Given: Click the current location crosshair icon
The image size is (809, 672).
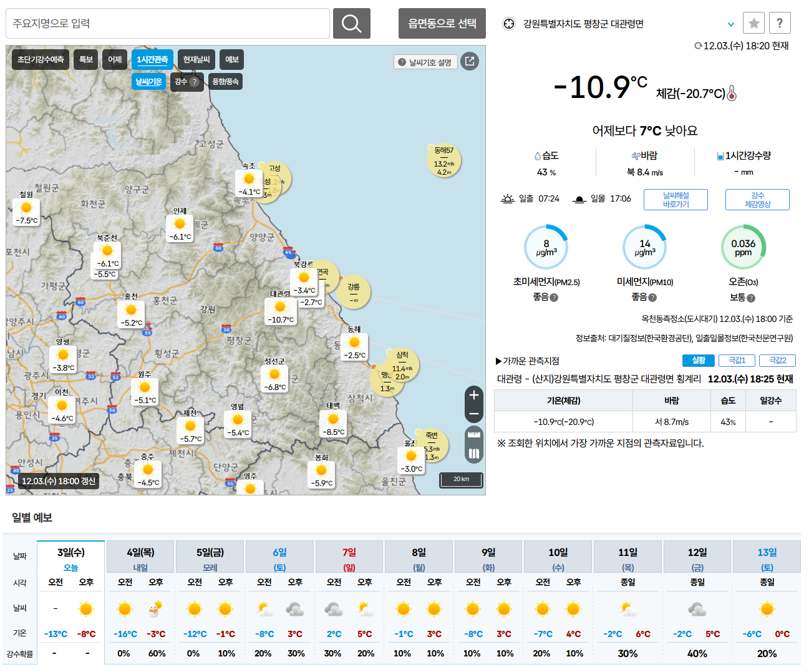Looking at the screenshot, I should click(x=509, y=24).
